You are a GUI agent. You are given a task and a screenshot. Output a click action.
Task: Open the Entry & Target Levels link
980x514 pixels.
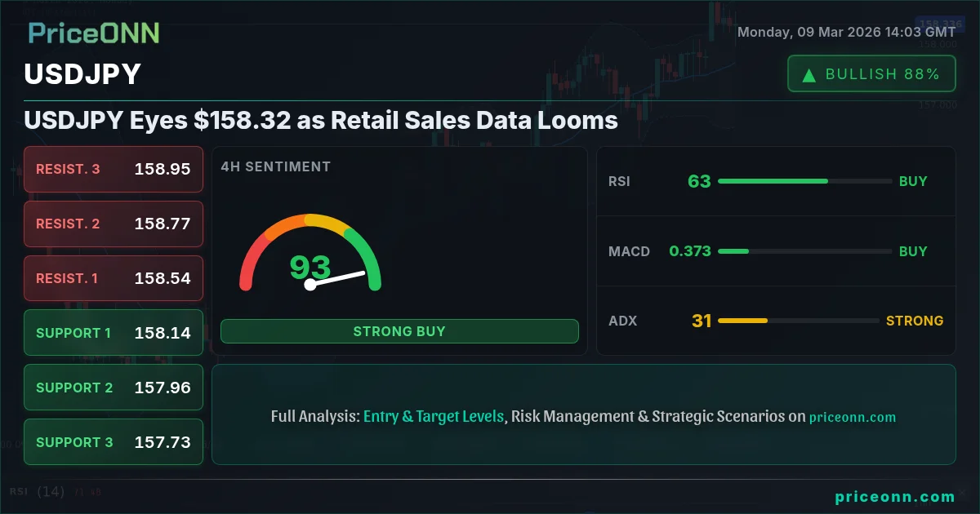pos(434,416)
